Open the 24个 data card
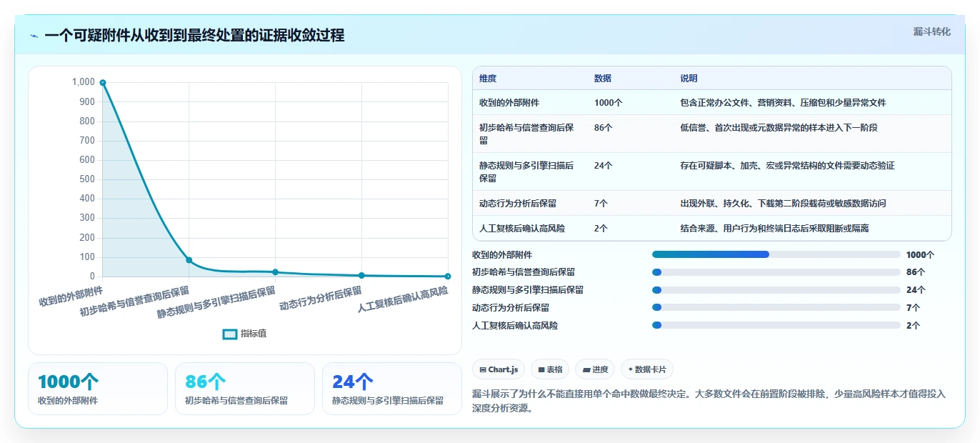Screen dimensions: 980x443 (392, 389)
